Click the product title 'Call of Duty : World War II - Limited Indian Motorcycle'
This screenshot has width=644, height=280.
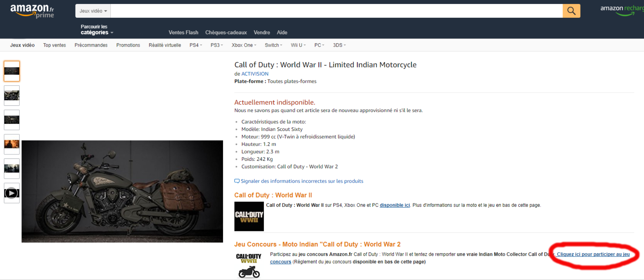(x=325, y=65)
